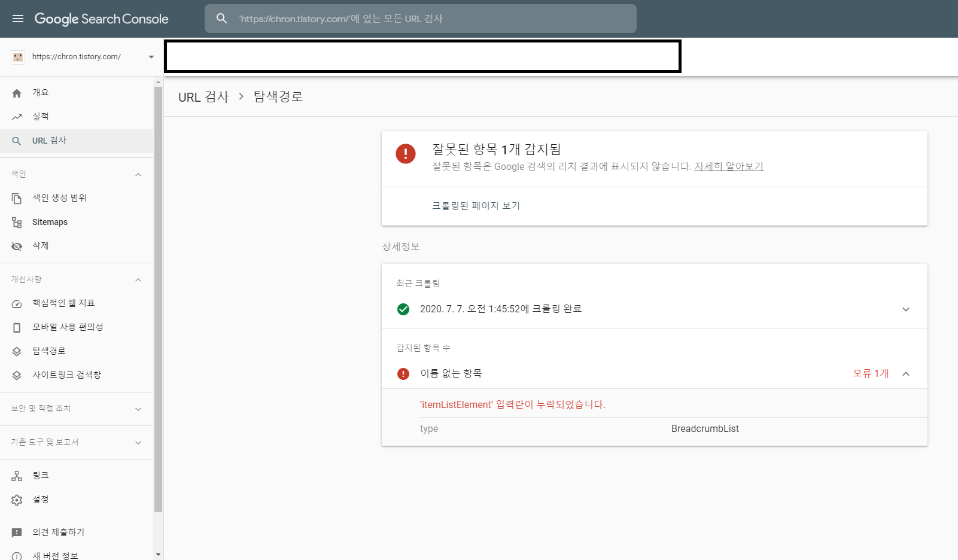Image resolution: width=958 pixels, height=560 pixels.
Task: Expand the crawl details chevron for 2020. 7. 7.
Action: 906,309
